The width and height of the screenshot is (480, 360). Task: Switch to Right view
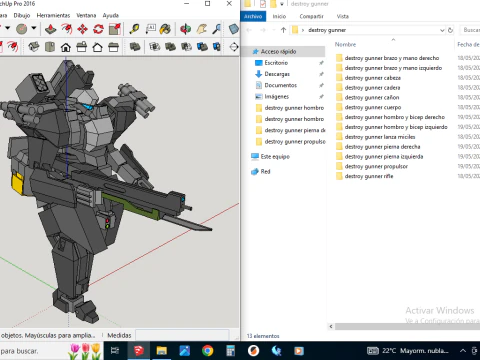tap(82, 47)
